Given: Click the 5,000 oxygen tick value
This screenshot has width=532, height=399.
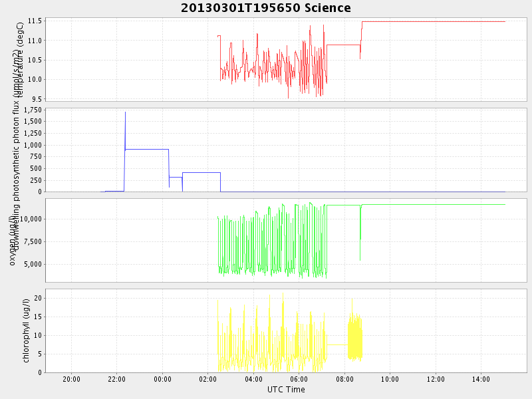Looking at the screenshot, I should click(33, 264).
